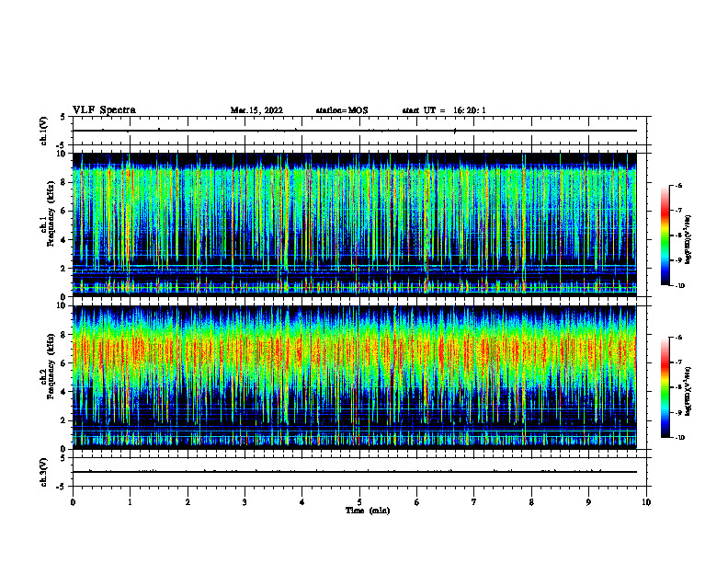728x563 pixels.
Task: Click the "-10" label on ch.1 color scale
Action: [679, 286]
